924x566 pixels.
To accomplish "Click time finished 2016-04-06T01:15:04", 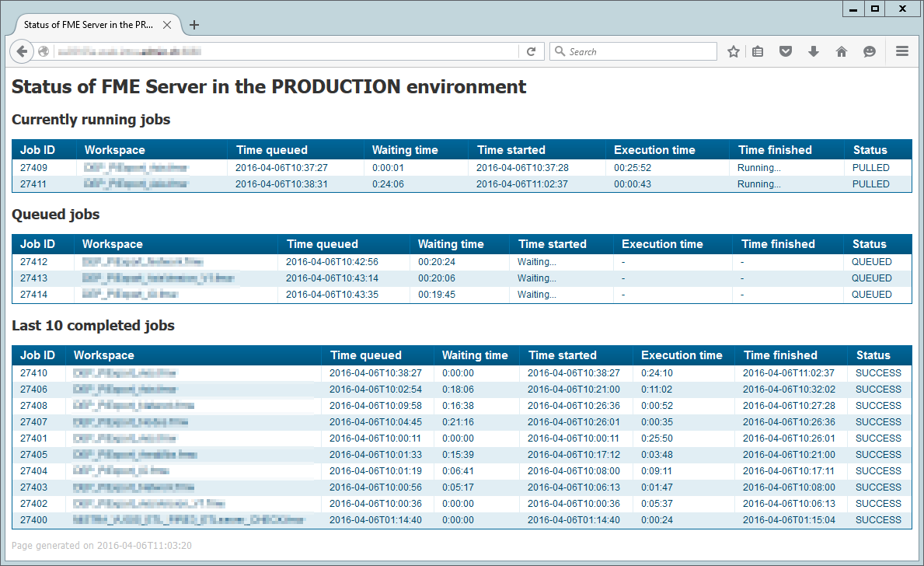I will pyautogui.click(x=789, y=520).
